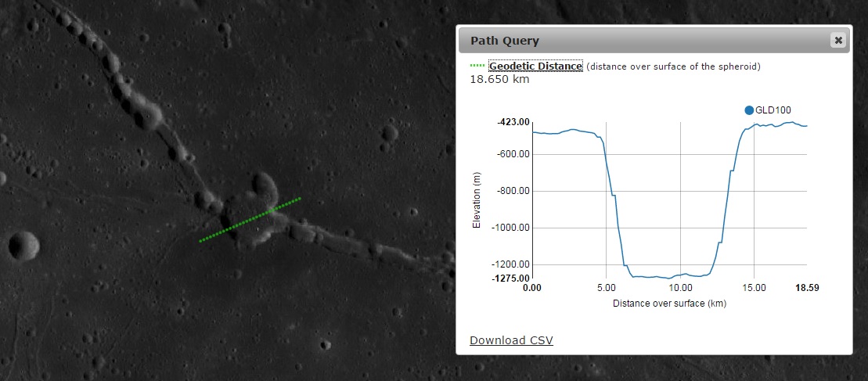This screenshot has width=868, height=381.
Task: Click the spheroid distance description text
Action: tap(673, 66)
